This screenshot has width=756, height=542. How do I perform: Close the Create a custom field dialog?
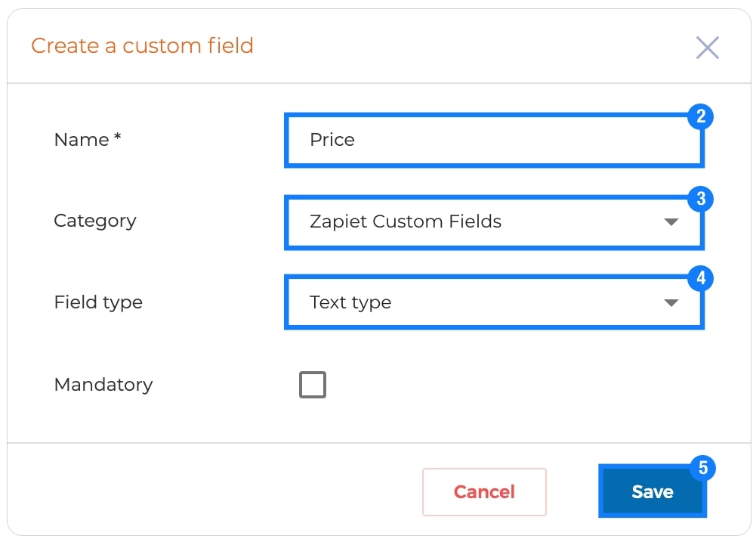[708, 48]
